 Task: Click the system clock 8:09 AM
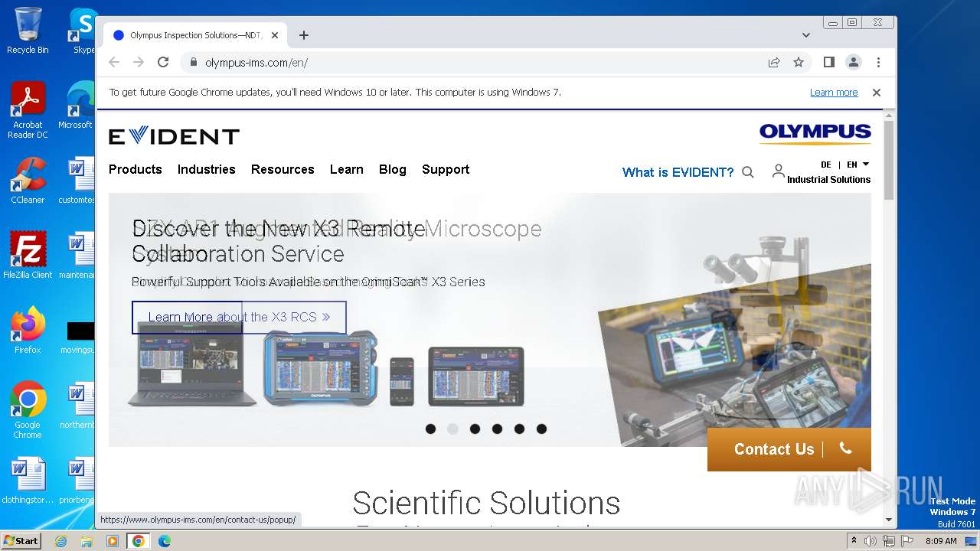tap(941, 541)
